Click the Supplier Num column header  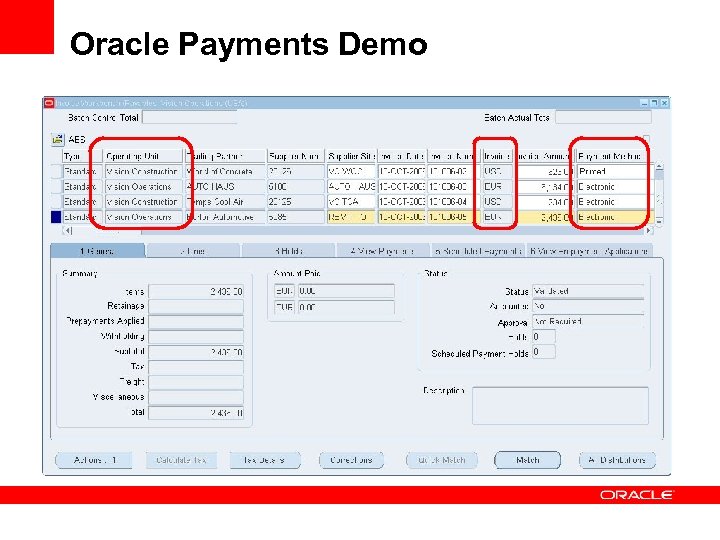[x=295, y=156]
